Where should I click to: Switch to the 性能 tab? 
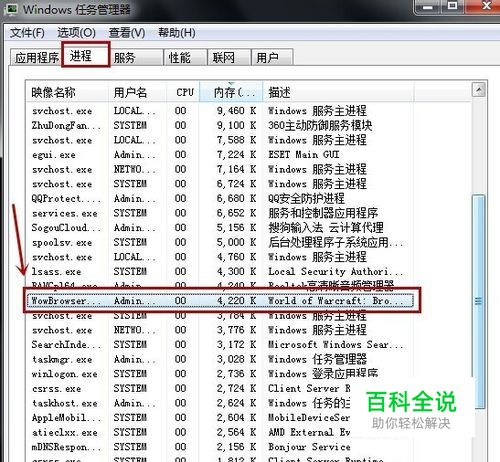point(185,57)
